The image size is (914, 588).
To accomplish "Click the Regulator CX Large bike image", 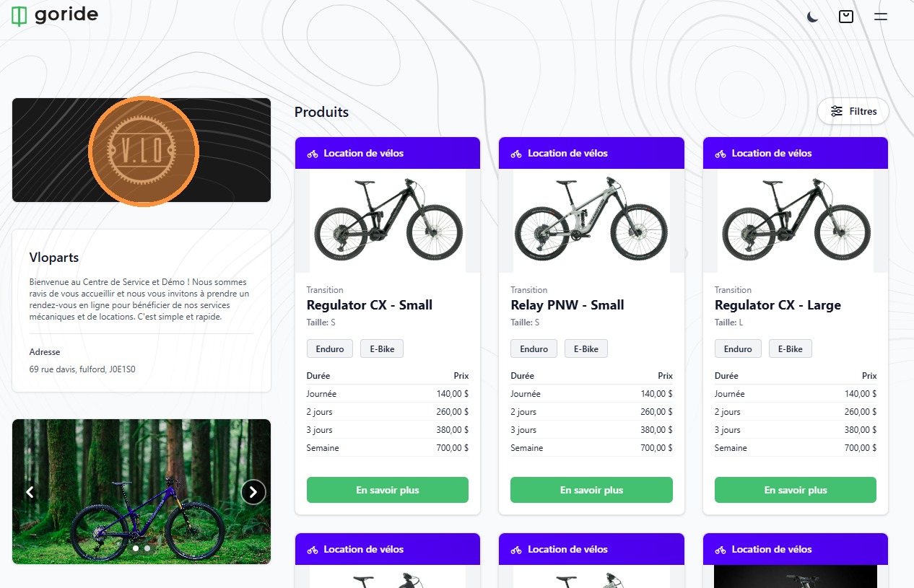I will [x=796, y=221].
